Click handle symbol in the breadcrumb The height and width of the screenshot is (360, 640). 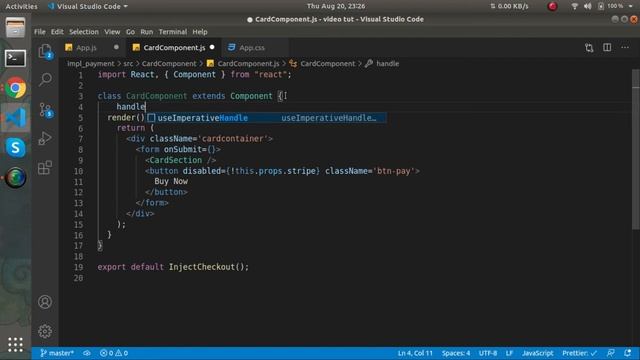[387, 64]
